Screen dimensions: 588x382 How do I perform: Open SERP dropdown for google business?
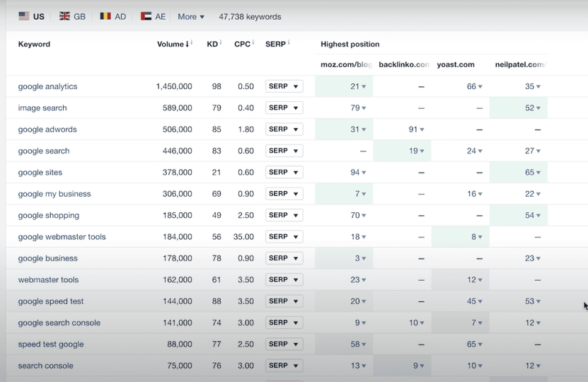(284, 258)
